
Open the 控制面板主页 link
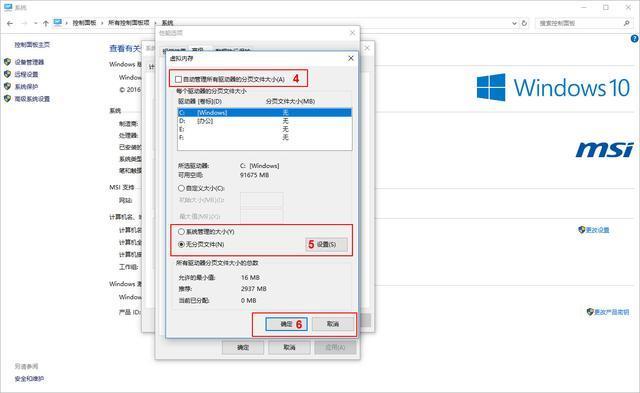32,44
